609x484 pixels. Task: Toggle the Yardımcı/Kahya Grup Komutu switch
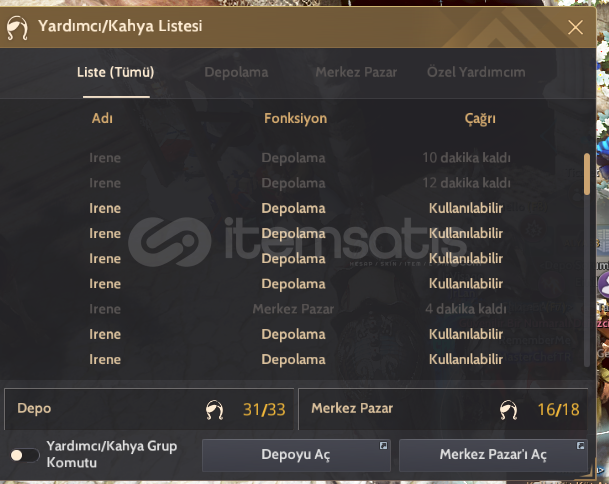click(x=24, y=455)
